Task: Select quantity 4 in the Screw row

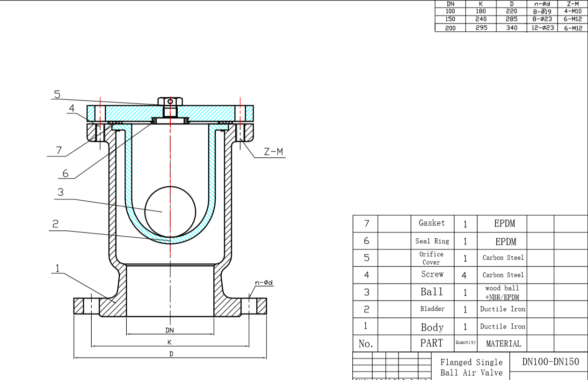Action: [x=464, y=275]
